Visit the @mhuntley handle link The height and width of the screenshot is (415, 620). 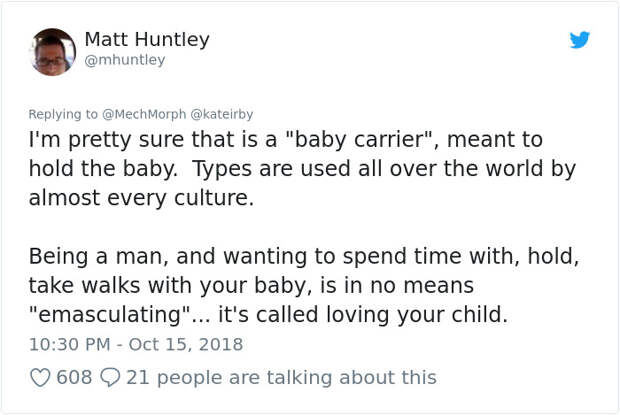[x=125, y=60]
